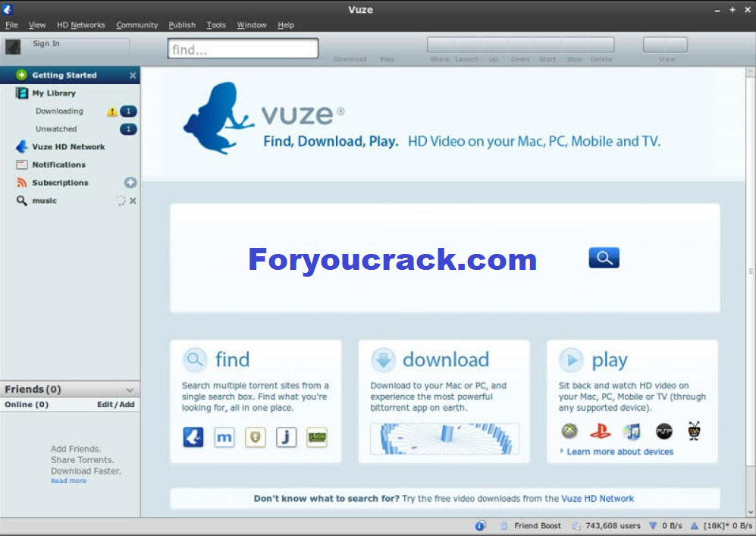Click the Delete toolbar label
Viewport: 756px width, 536px height.
tap(601, 59)
